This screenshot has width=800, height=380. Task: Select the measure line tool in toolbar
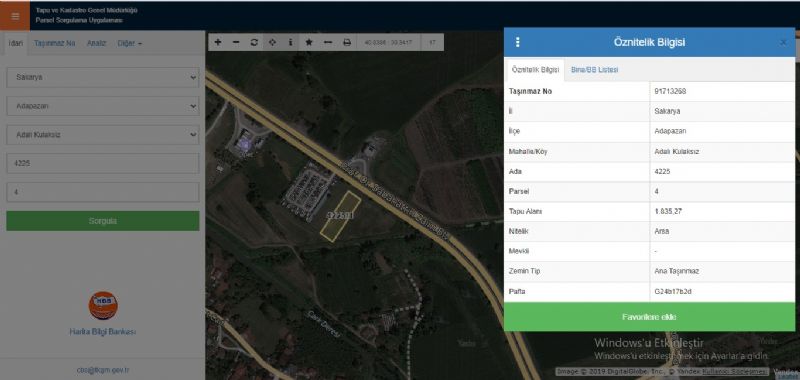(x=328, y=42)
